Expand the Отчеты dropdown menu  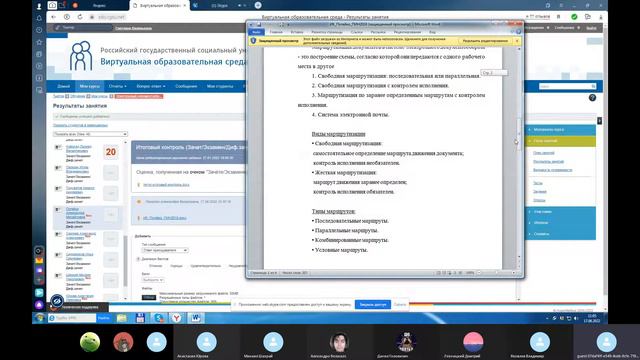pos(118,86)
